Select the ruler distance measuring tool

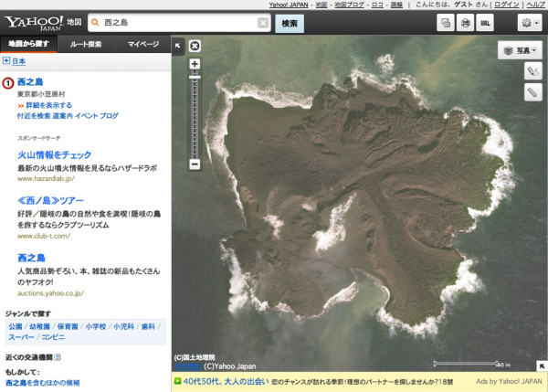tap(532, 92)
